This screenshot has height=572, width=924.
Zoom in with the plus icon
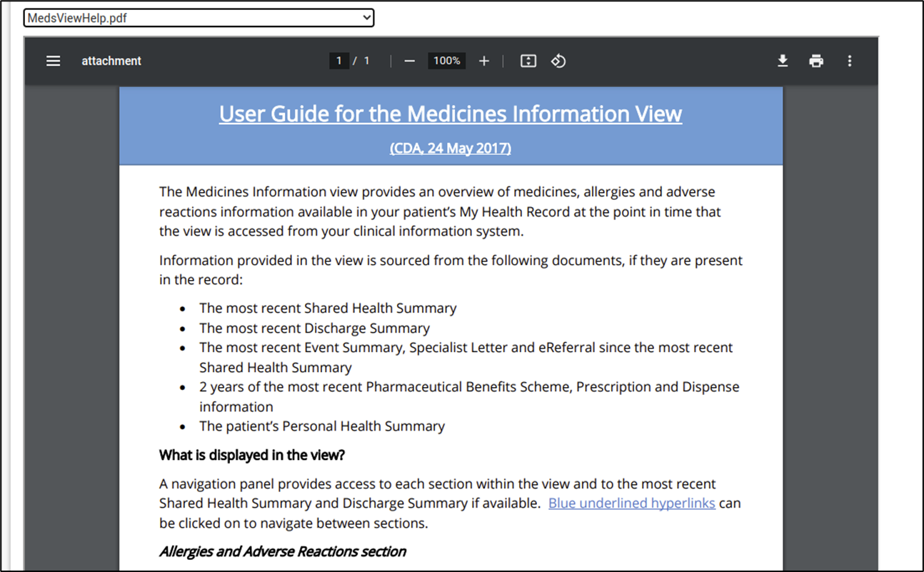[x=484, y=61]
